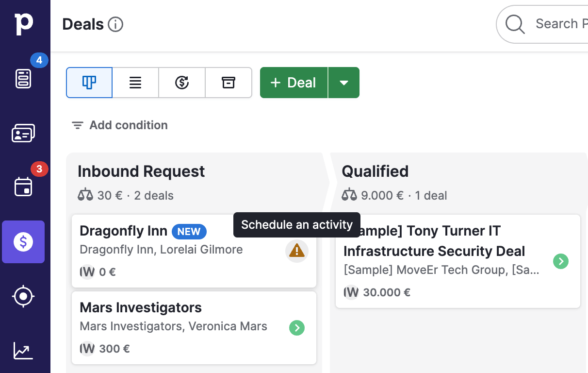
Task: Open the search magnifier
Action: tap(514, 24)
